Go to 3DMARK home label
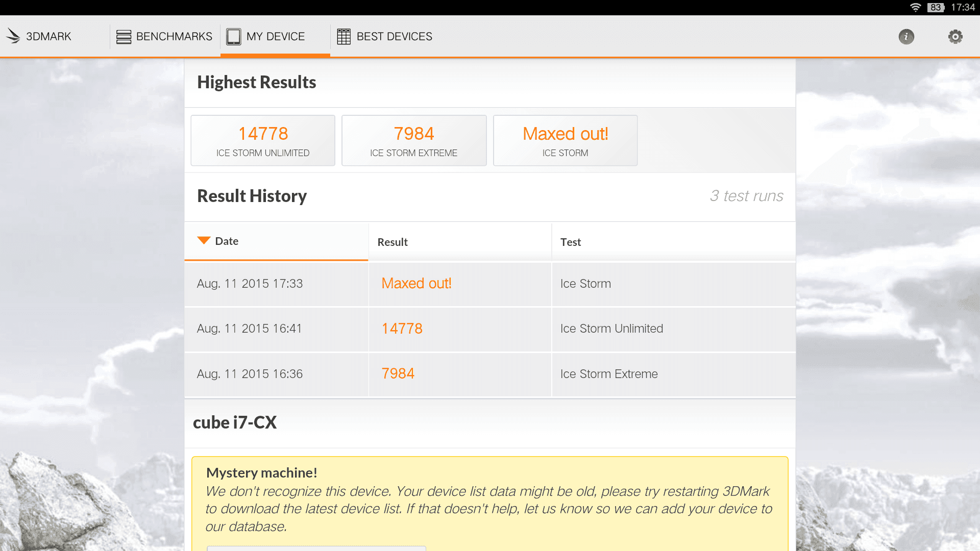 [x=48, y=37]
